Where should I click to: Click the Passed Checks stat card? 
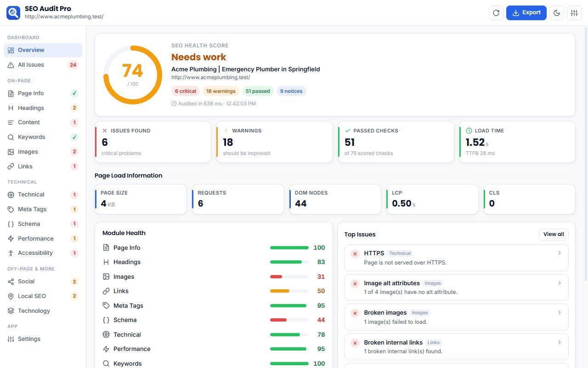(396, 142)
